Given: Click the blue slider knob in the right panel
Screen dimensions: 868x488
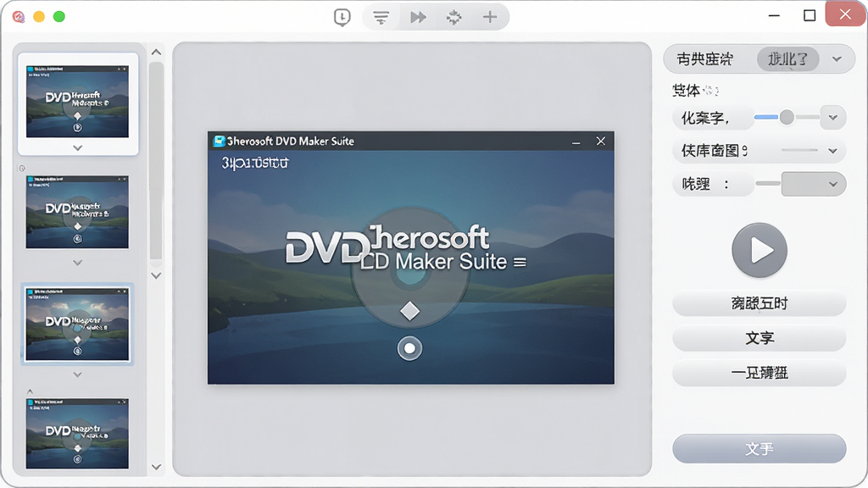Looking at the screenshot, I should (787, 117).
